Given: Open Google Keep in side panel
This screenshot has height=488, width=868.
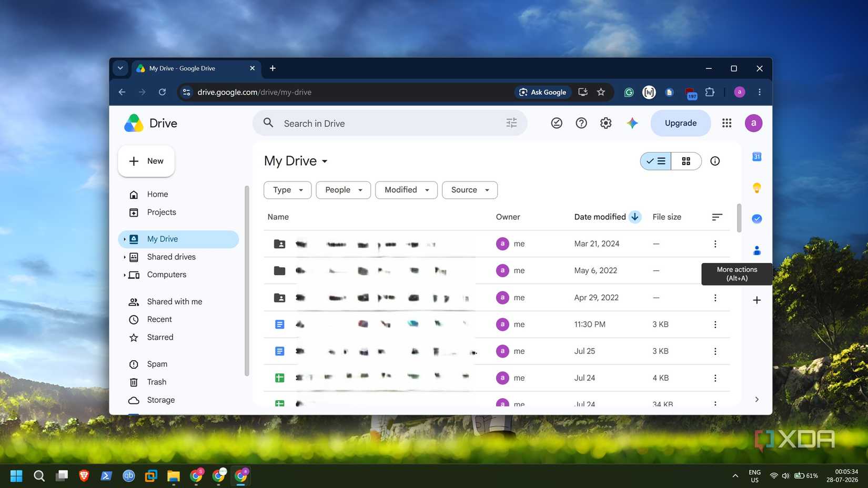Looking at the screenshot, I should point(756,188).
